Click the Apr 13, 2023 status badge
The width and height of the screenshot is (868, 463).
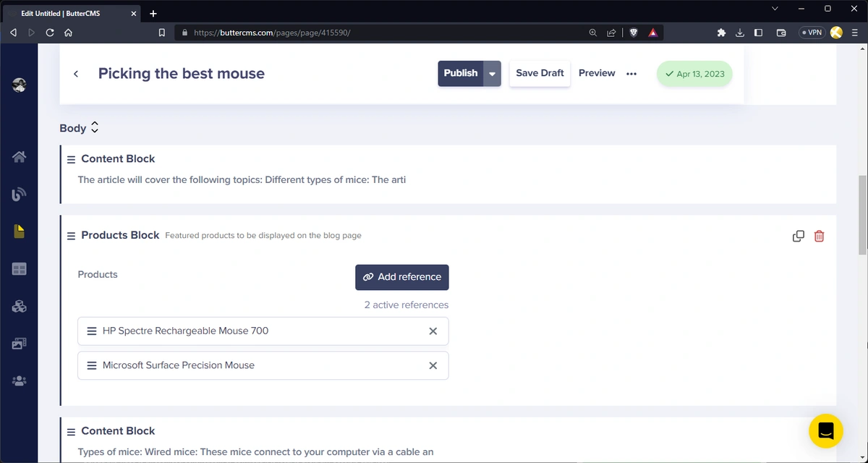pos(694,74)
